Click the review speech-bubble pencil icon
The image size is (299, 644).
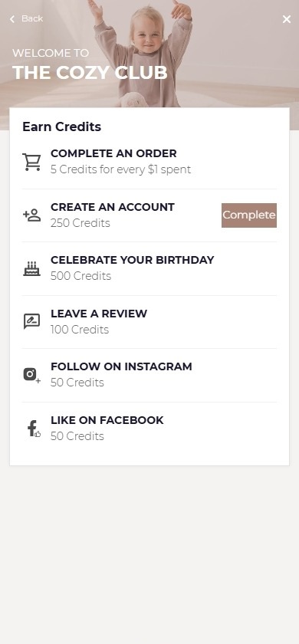pos(31,321)
